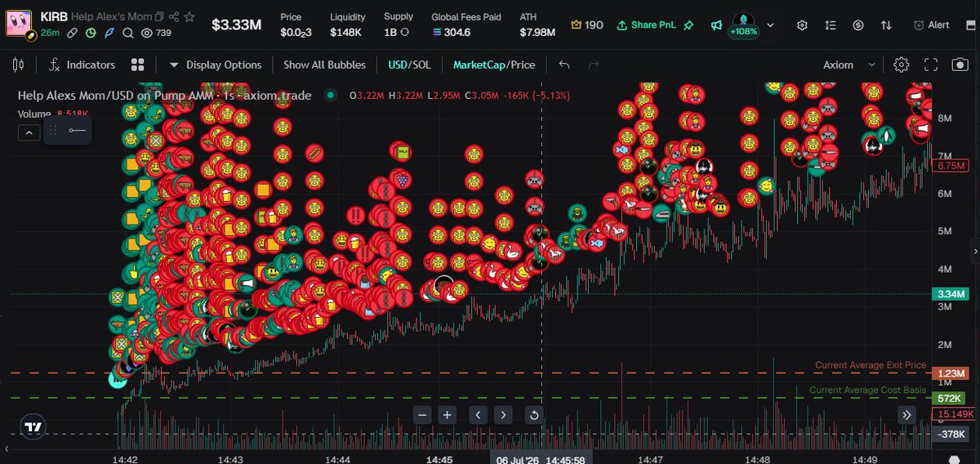Click the four-square layout templates icon

[138, 65]
